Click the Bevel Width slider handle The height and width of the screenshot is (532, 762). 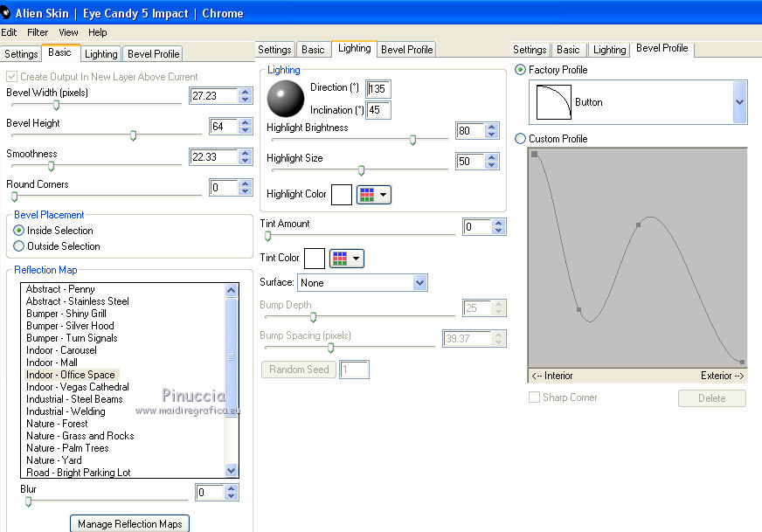click(x=57, y=105)
